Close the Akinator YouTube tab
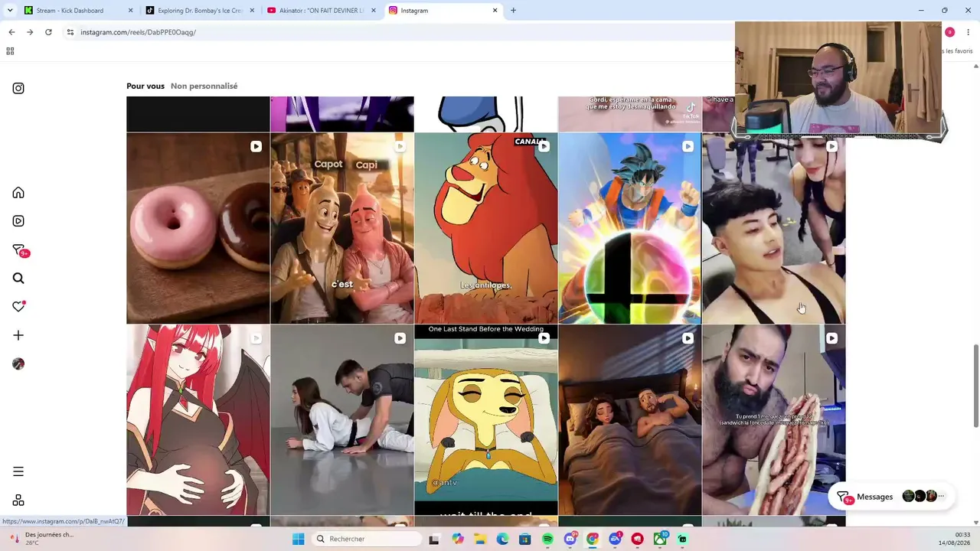Image resolution: width=980 pixels, height=551 pixels. (374, 11)
